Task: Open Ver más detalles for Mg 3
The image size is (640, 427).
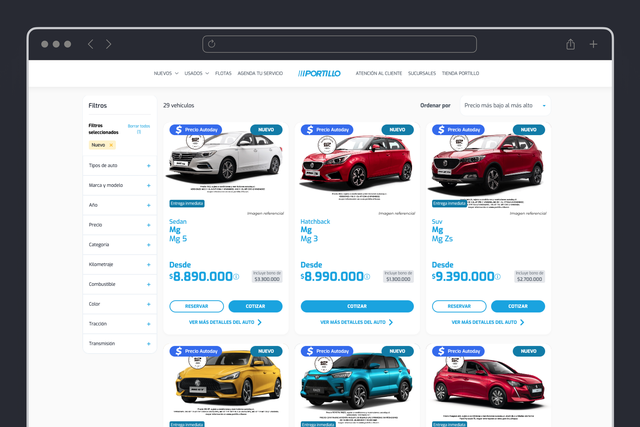Action: tap(356, 322)
